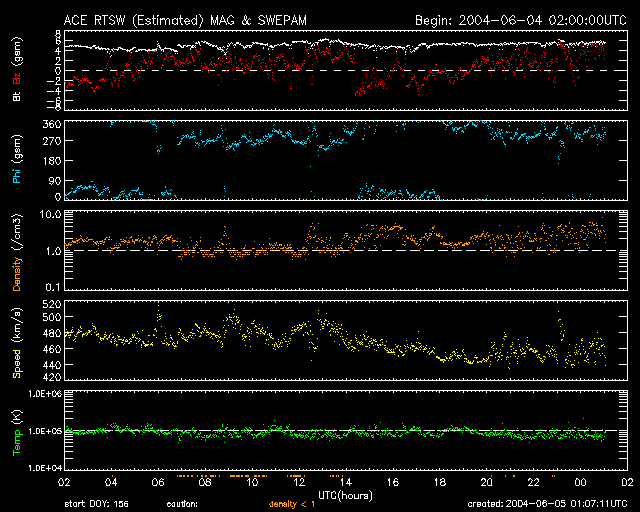
Task: Click the '1.0E+04' temperature tick label
Action: click(x=45, y=467)
